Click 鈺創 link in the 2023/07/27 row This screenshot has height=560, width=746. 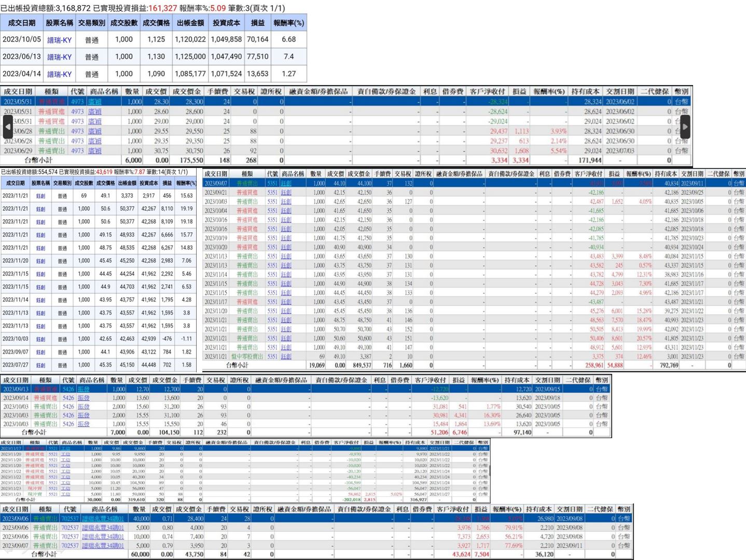(x=40, y=365)
